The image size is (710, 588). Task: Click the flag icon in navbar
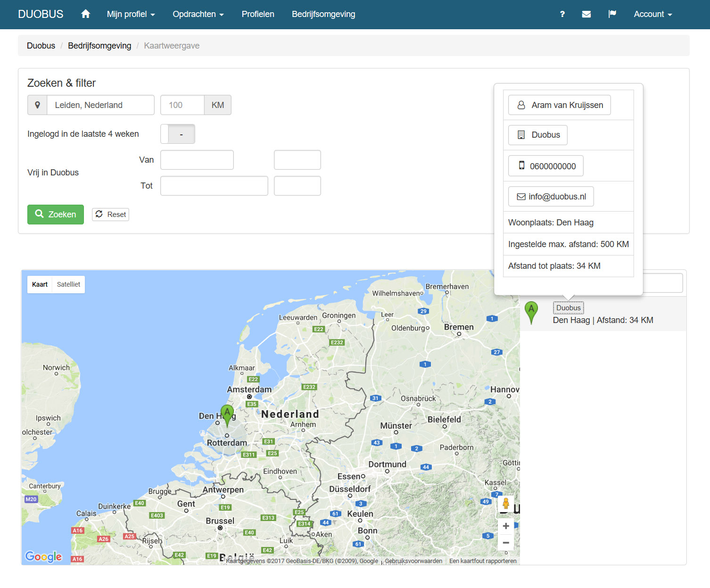tap(612, 14)
